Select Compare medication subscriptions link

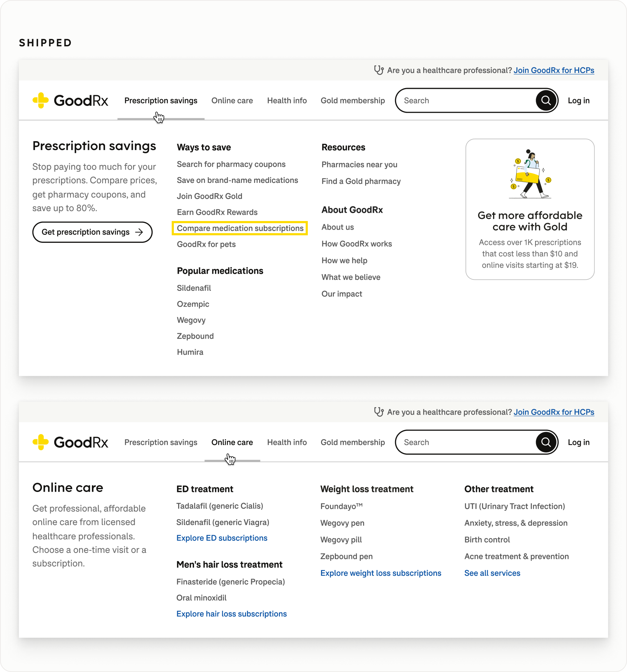pos(240,228)
